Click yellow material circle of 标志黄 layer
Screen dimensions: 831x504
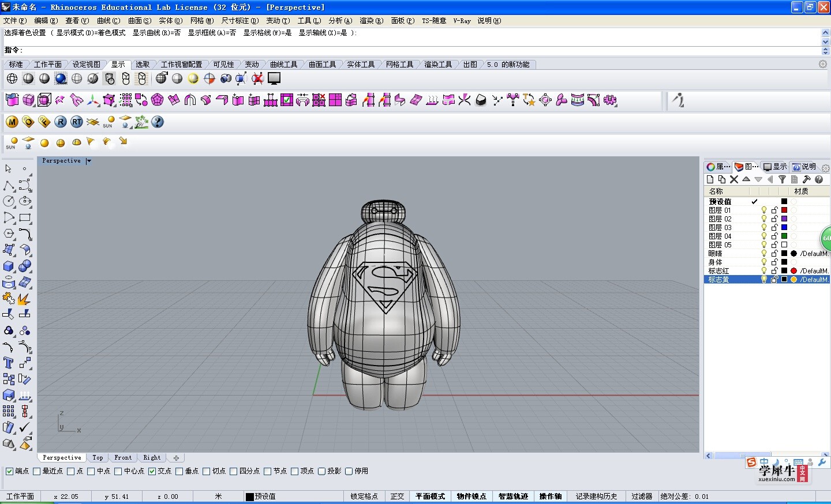click(x=794, y=279)
